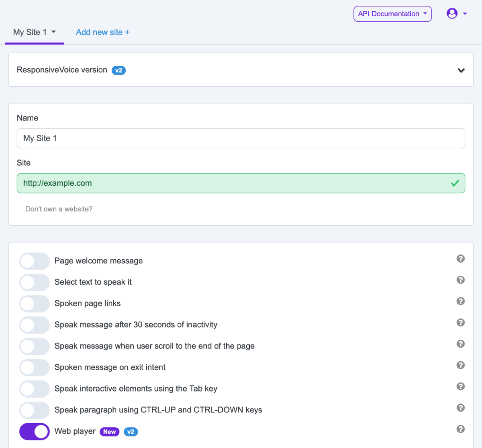
Task: Show help for CTRL-UP and CTRL-DOWN paragraph
Action: [x=460, y=408]
